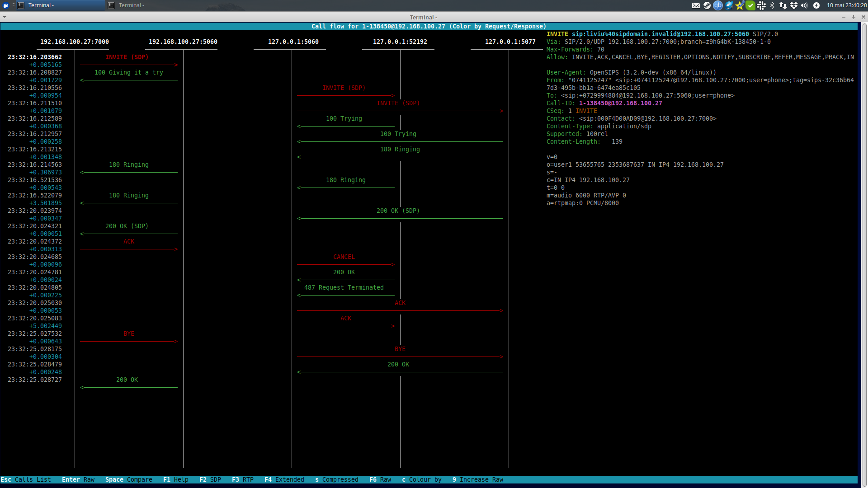
Task: Click the Steam tray icon
Action: [x=707, y=5]
